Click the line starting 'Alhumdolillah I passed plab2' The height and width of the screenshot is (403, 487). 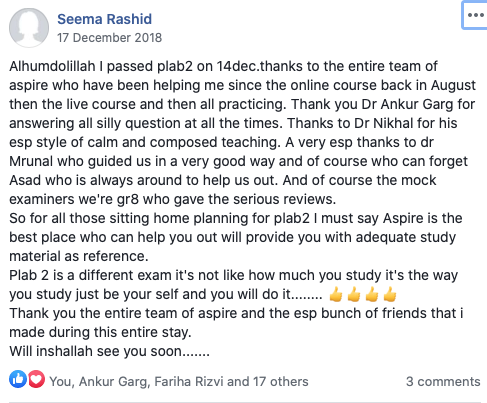point(223,66)
